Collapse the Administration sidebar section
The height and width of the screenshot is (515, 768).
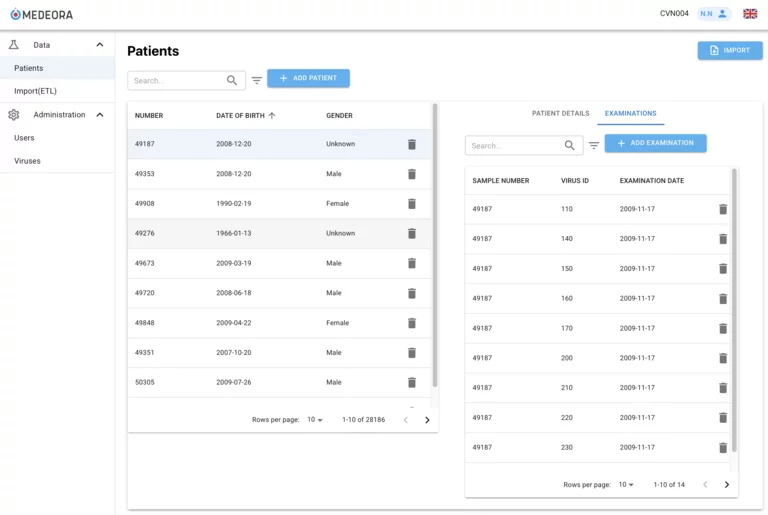[x=100, y=115]
